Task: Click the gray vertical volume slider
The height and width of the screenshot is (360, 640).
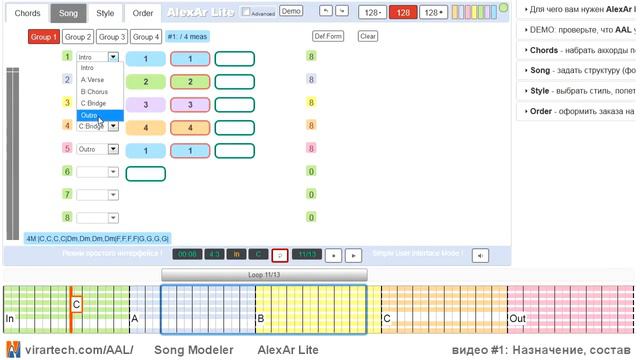Action: pyautogui.click(x=13, y=154)
